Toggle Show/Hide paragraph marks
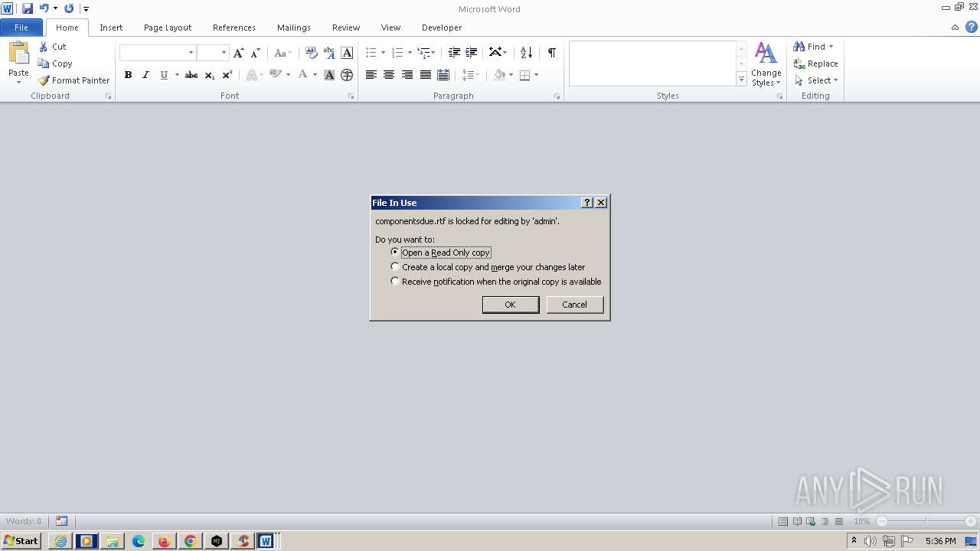The height and width of the screenshot is (551, 980). (551, 53)
